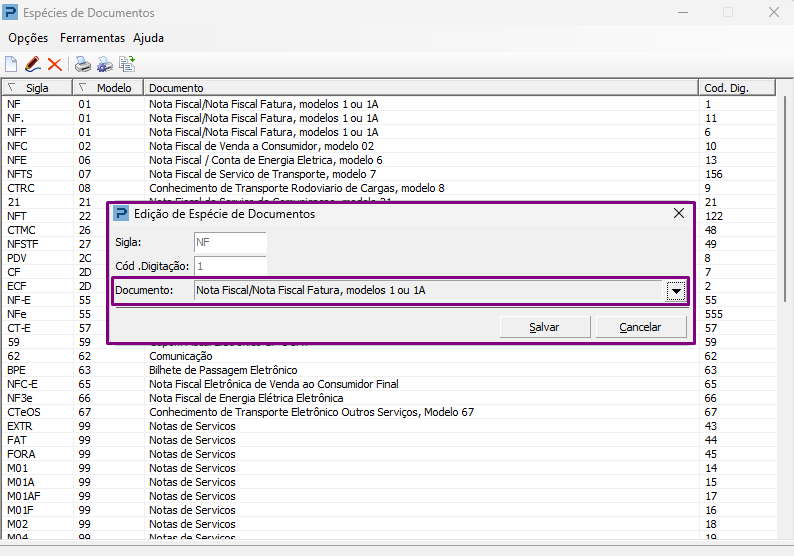Select the NFC row with modelo 02
Image resolution: width=794 pixels, height=556 pixels.
pos(389,146)
